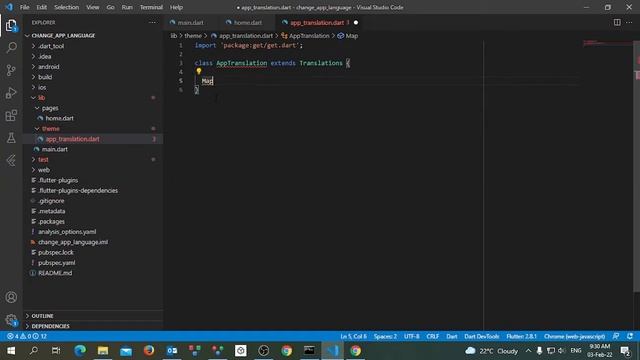Expand the web folder

[x=44, y=170]
